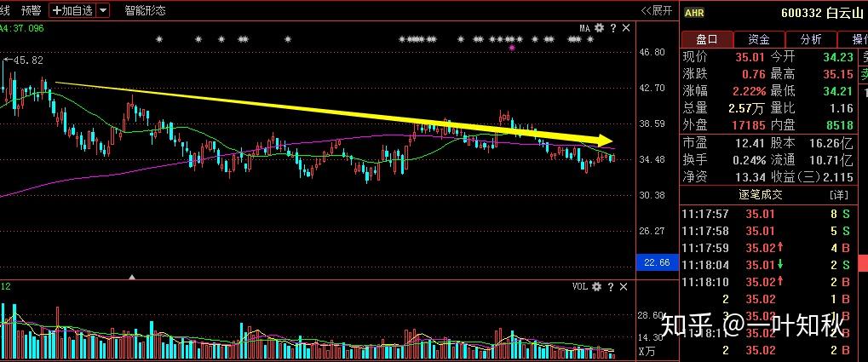Click the 加自选 add-to-watchlist button
868x362 pixels.
point(72,10)
